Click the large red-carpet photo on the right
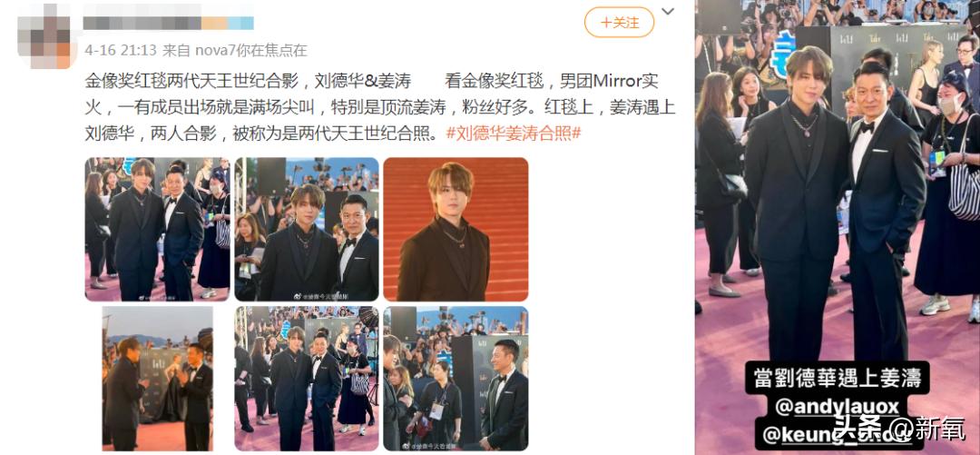The width and height of the screenshot is (980, 455). [838, 225]
